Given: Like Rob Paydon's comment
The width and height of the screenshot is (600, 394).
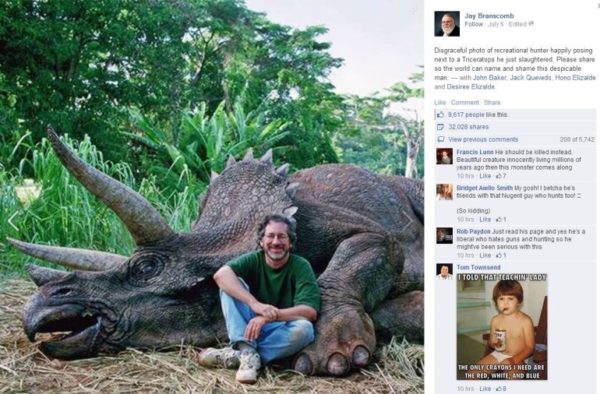Looking at the screenshot, I should [485, 255].
